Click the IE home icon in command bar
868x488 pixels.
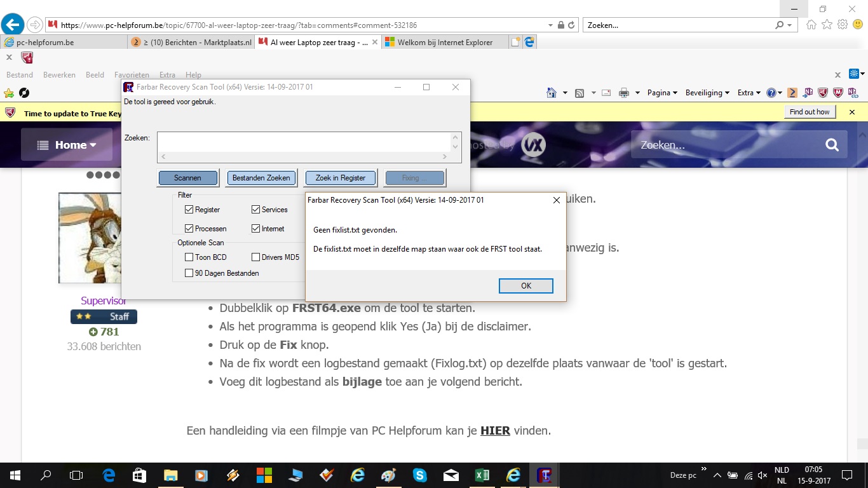(552, 93)
